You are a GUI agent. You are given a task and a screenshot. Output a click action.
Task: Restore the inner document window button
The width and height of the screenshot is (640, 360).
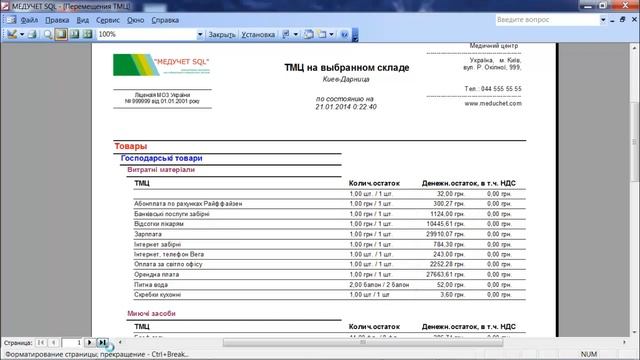point(622,20)
